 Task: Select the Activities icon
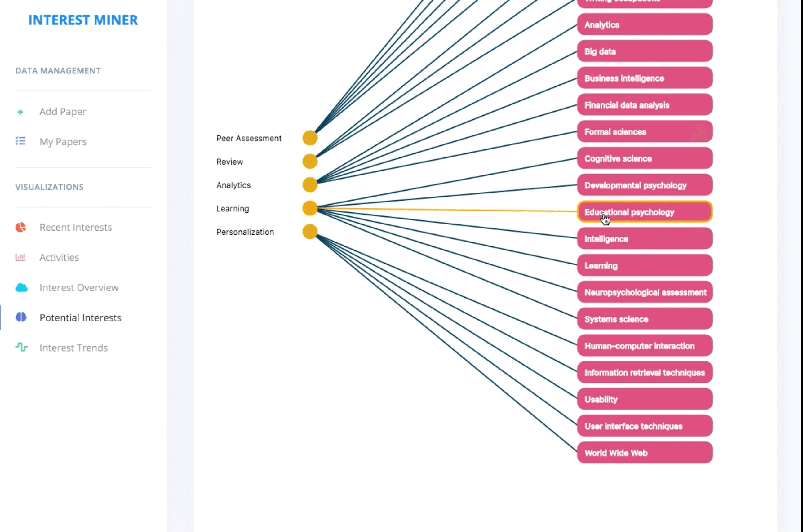pyautogui.click(x=21, y=257)
